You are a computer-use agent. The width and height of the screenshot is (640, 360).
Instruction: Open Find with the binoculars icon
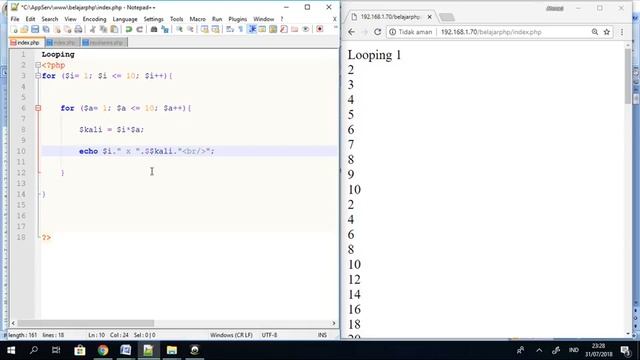154,29
